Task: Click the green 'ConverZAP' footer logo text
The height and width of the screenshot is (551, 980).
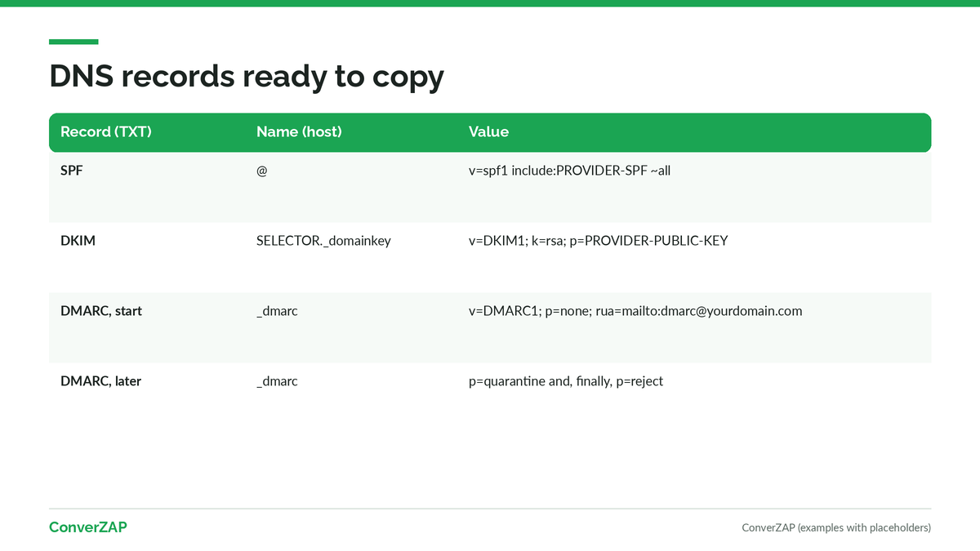Action: 88,527
